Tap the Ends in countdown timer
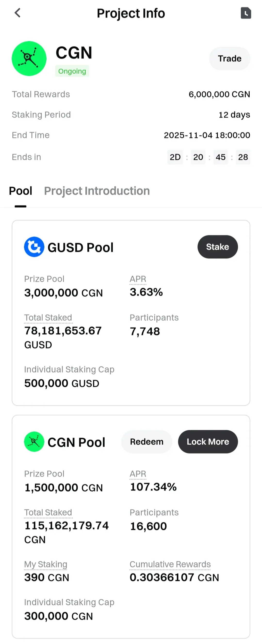 pos(209,157)
